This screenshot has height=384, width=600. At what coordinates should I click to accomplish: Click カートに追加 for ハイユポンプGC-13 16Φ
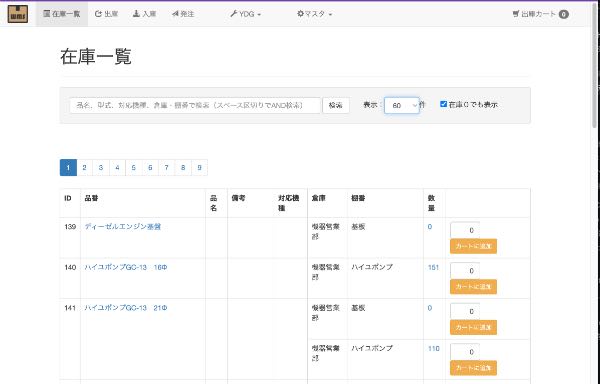point(473,287)
